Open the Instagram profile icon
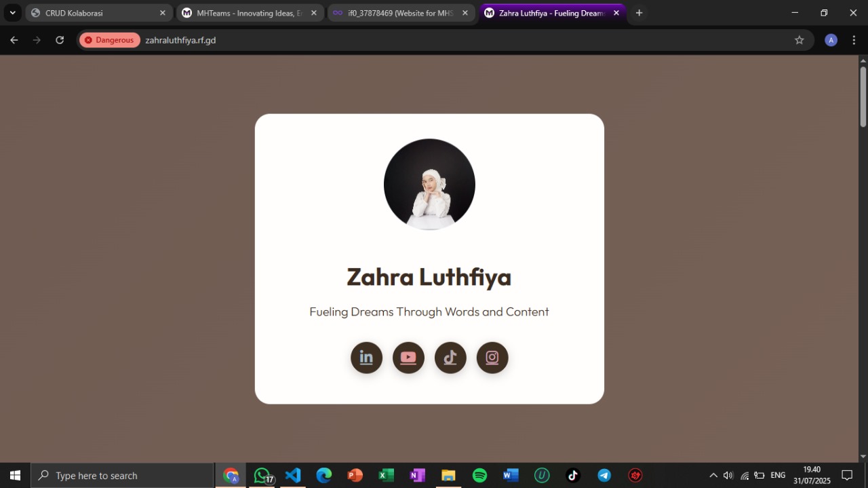 pos(492,357)
